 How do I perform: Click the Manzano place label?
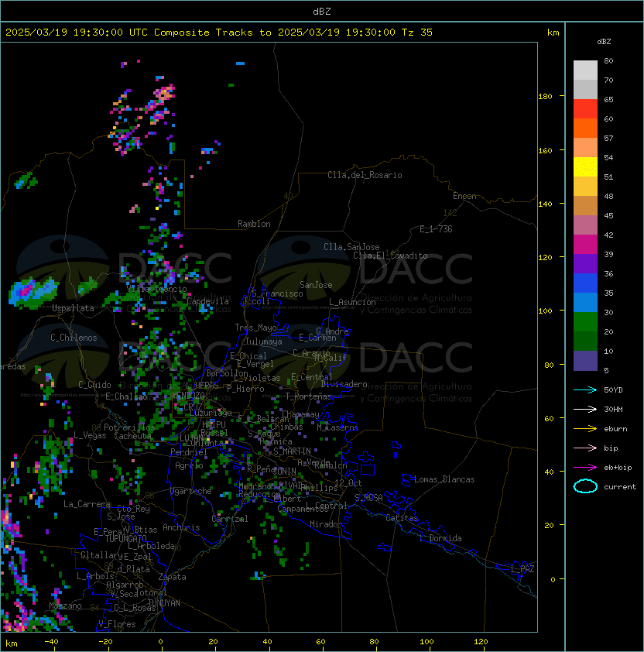pos(65,606)
